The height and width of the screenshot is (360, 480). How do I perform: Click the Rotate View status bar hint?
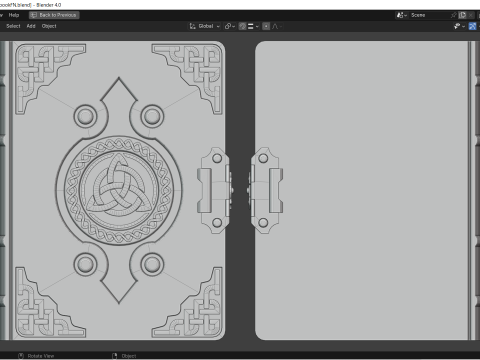tap(36, 356)
